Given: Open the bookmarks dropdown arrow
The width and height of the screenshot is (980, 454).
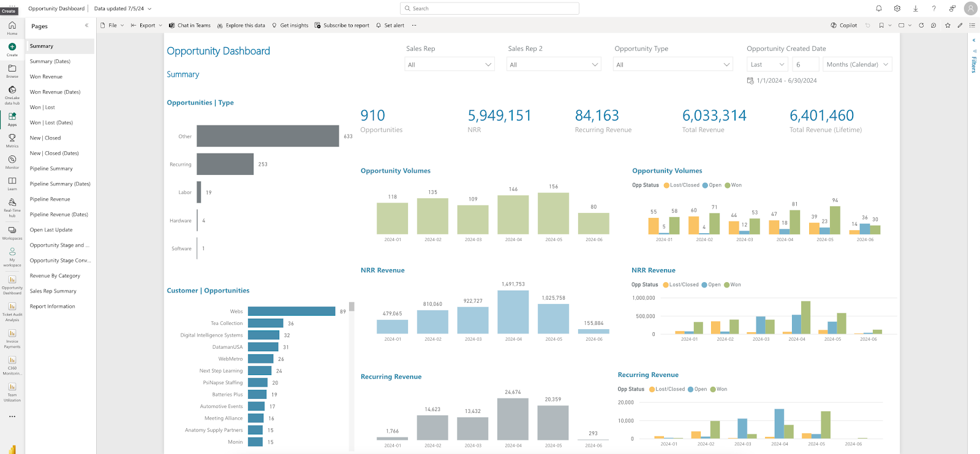Looking at the screenshot, I should pyautogui.click(x=891, y=26).
